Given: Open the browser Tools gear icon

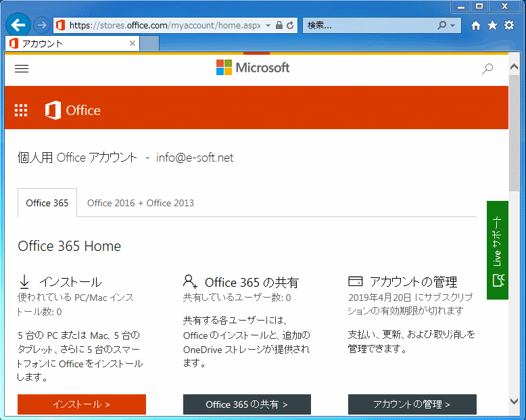Looking at the screenshot, I should pyautogui.click(x=509, y=25).
